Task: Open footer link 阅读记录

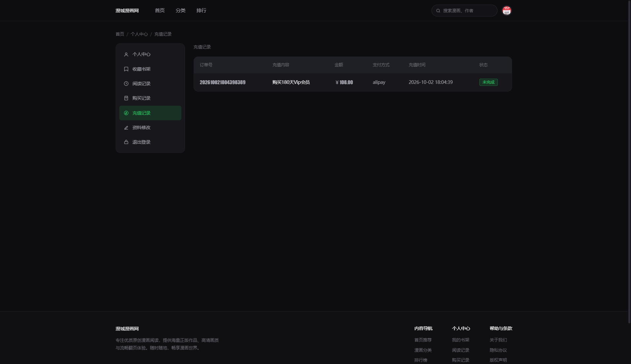Action: click(x=461, y=350)
